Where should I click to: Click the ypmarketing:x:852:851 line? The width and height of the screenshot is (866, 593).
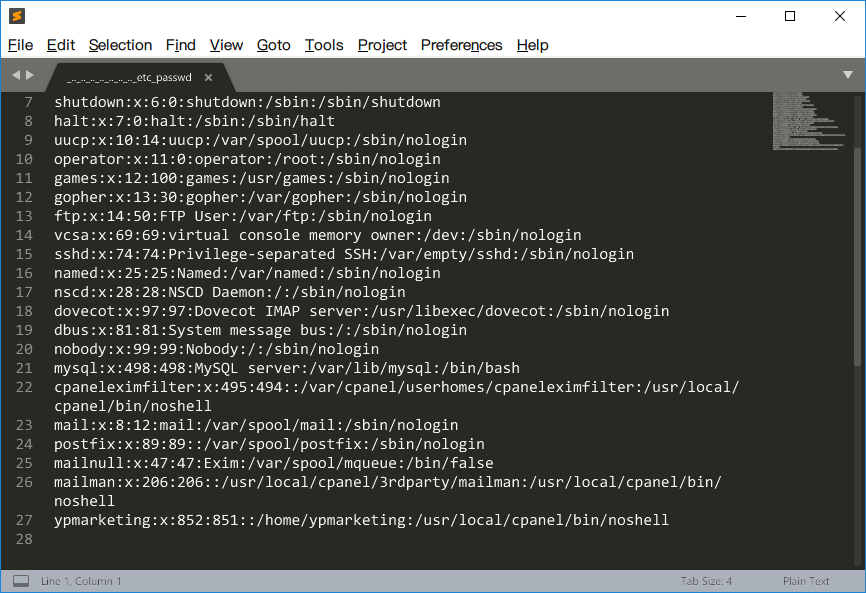pos(362,520)
